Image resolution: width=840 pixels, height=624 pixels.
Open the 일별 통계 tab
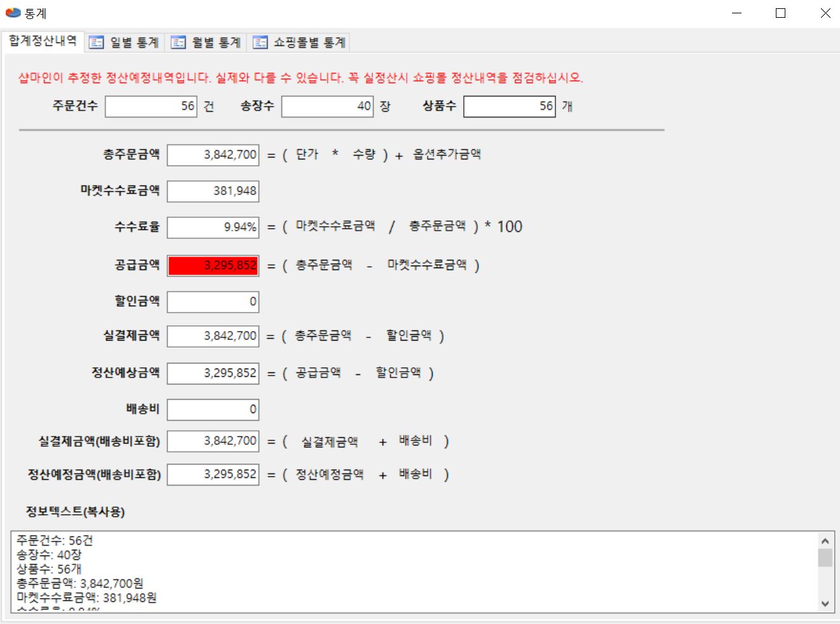pos(125,43)
